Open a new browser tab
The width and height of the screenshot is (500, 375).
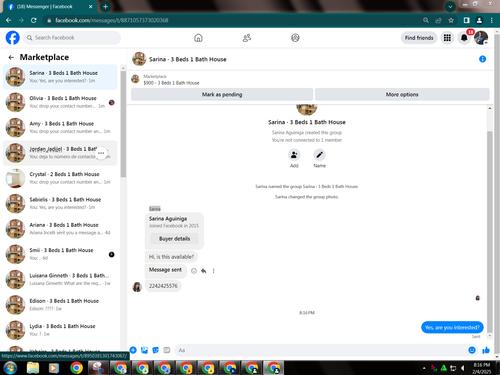point(105,6)
